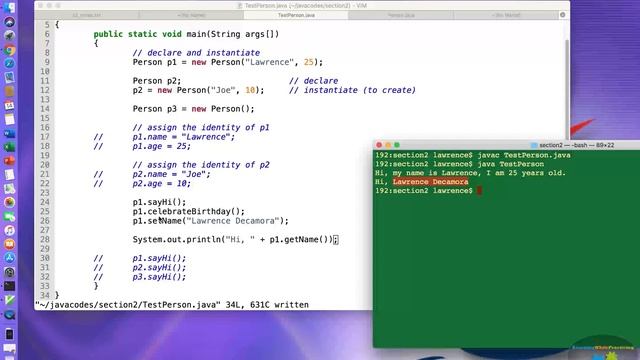Screen dimensions: 640x360
Task: Click '// assign the identity of p2' comment
Action: click(x=201, y=165)
